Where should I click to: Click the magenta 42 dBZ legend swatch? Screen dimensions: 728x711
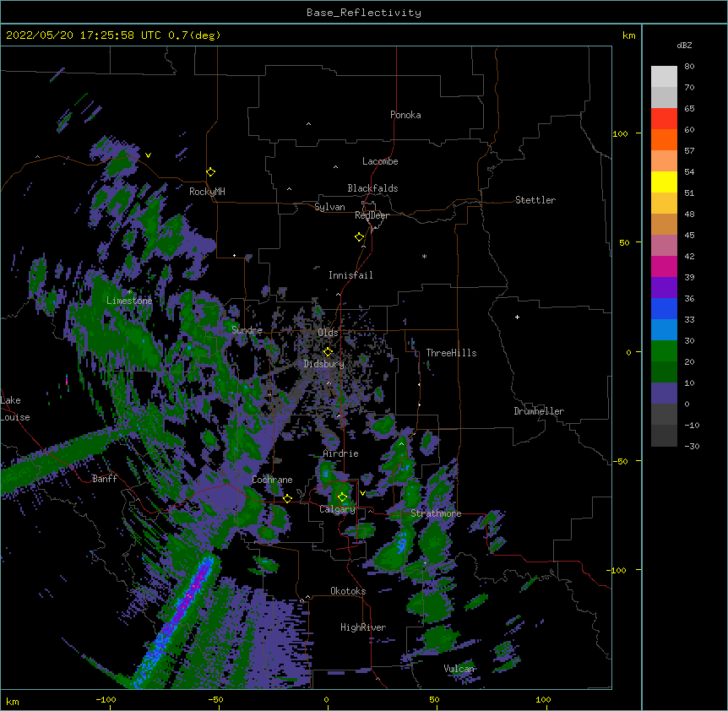pos(664,266)
